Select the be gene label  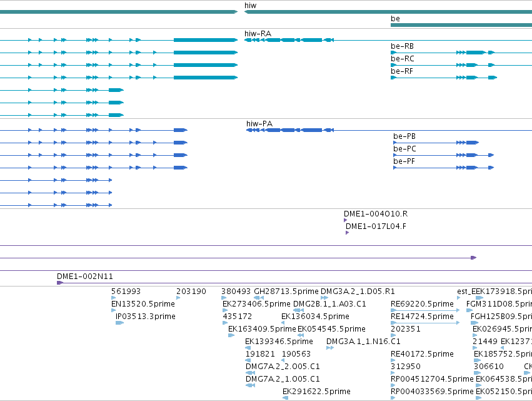(395, 19)
